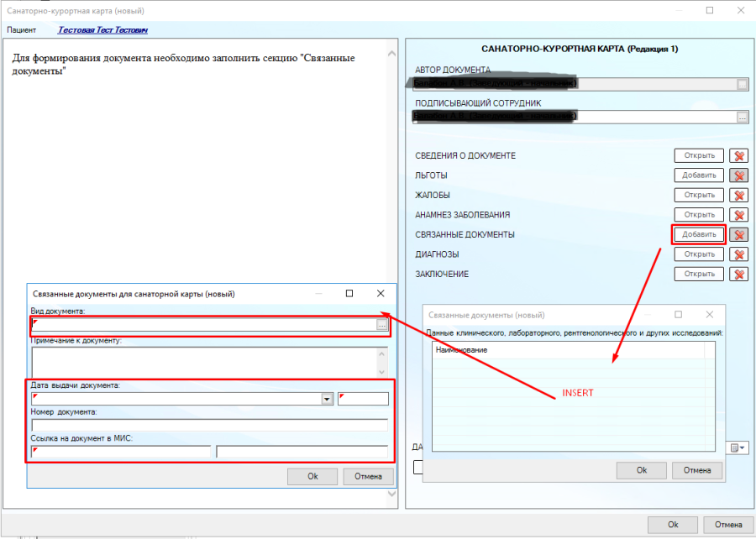Maximize the main Санаторно-курортная карта window
The width and height of the screenshot is (756, 539).
pyautogui.click(x=710, y=10)
